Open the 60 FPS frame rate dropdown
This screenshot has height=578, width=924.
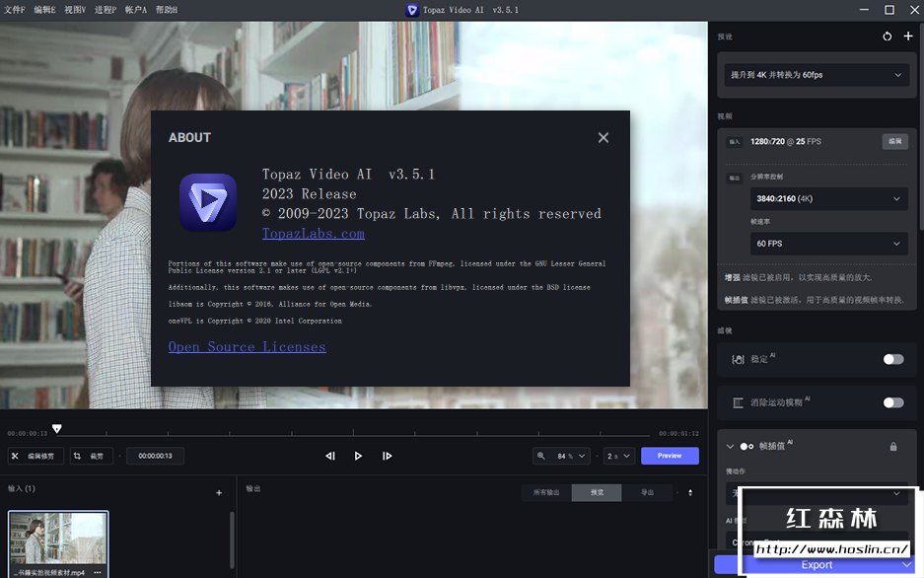tap(828, 244)
